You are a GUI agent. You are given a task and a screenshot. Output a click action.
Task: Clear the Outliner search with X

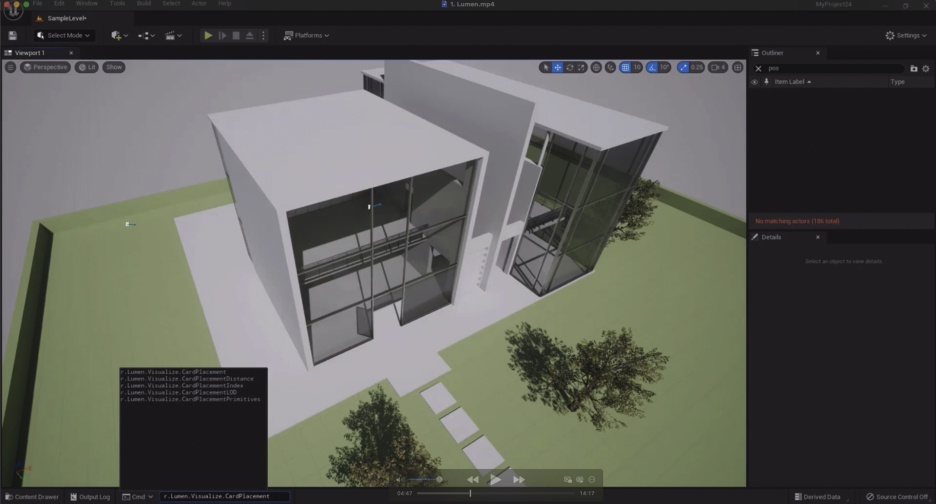pos(758,69)
